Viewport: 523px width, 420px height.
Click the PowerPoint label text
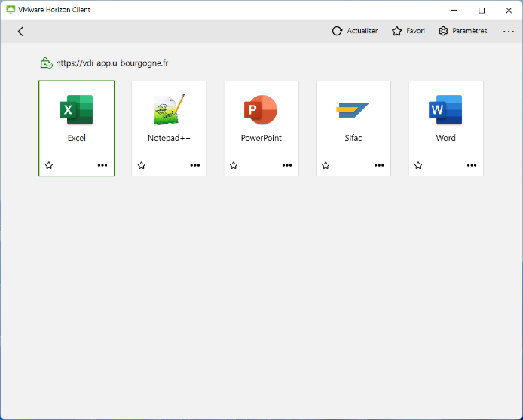pos(261,138)
